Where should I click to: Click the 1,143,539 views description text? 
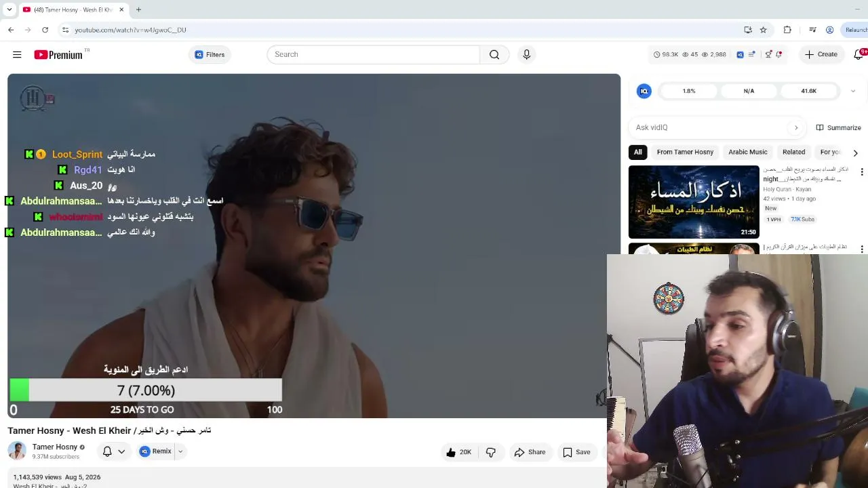[x=37, y=477]
